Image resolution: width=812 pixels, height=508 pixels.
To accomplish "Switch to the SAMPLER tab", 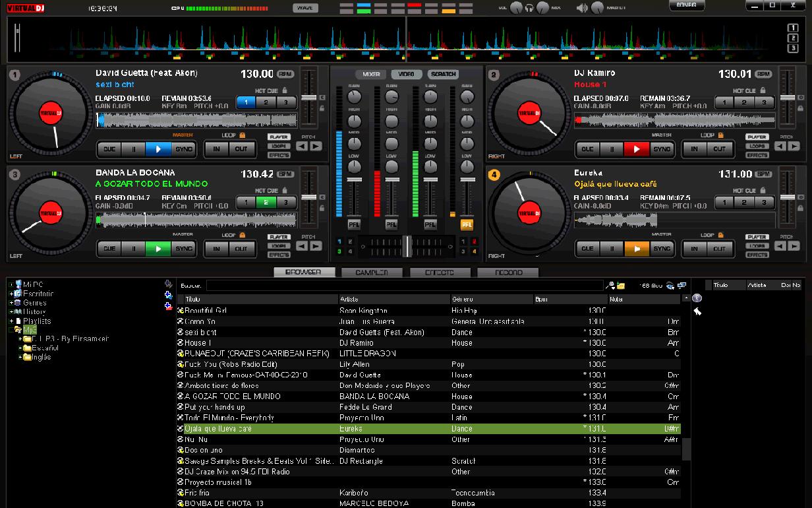I will [x=370, y=272].
